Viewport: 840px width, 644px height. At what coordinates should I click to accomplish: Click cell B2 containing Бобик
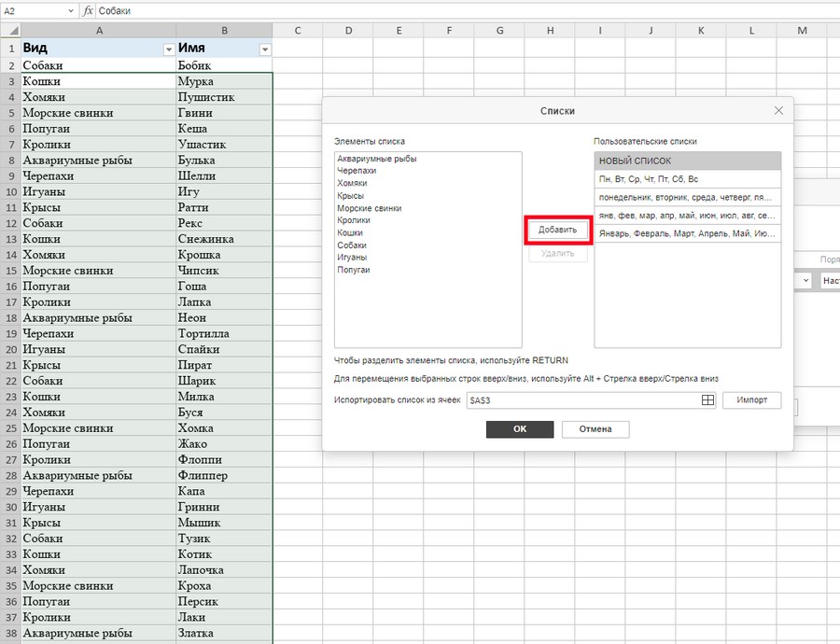pyautogui.click(x=223, y=65)
